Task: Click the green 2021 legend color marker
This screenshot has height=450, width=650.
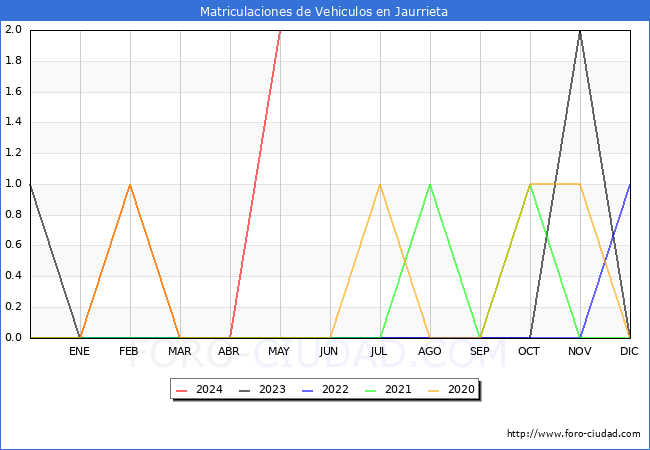Action: coord(371,390)
